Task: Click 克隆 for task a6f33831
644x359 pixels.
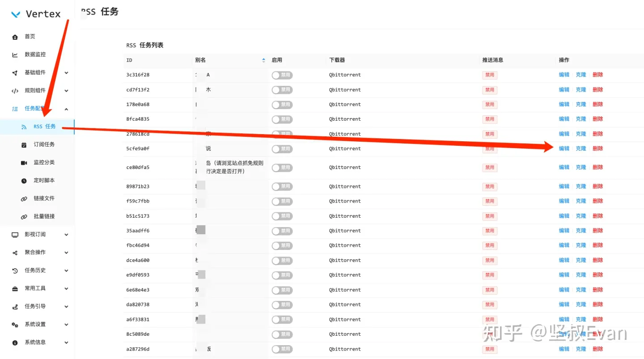Action: coord(581,319)
